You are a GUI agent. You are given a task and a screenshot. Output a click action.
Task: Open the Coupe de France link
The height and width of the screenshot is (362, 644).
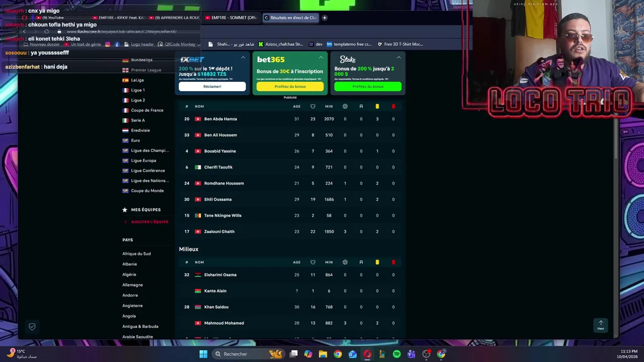click(147, 110)
